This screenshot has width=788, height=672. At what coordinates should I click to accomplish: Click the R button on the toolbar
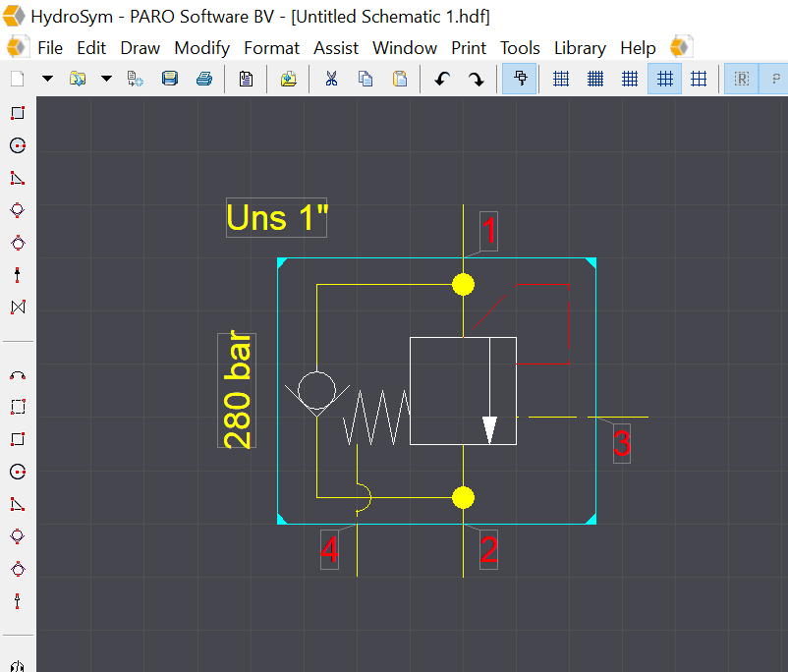(741, 79)
